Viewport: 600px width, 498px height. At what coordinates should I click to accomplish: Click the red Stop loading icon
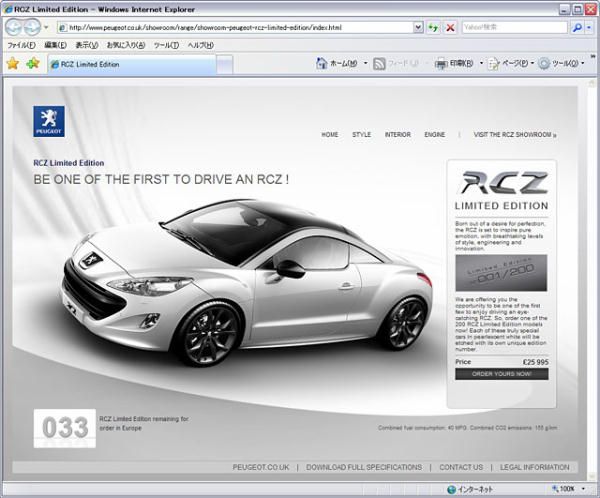[x=451, y=28]
